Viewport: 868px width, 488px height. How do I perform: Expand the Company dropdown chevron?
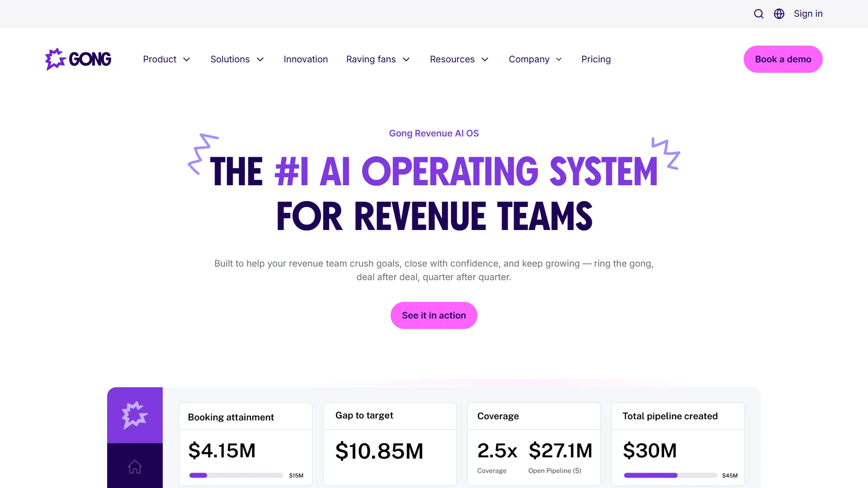559,60
